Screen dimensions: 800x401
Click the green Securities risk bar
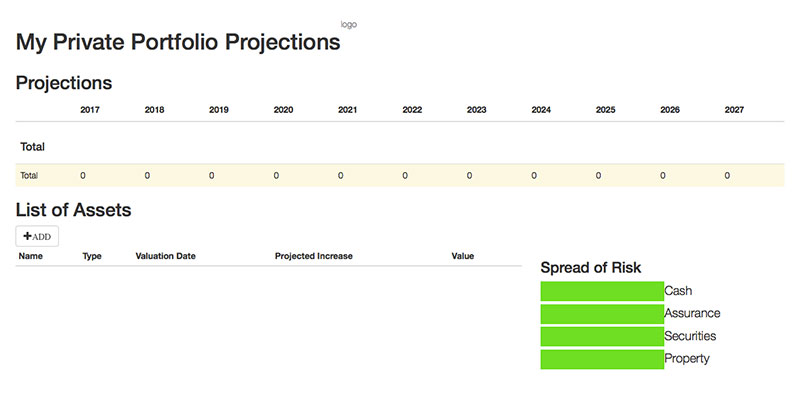602,336
